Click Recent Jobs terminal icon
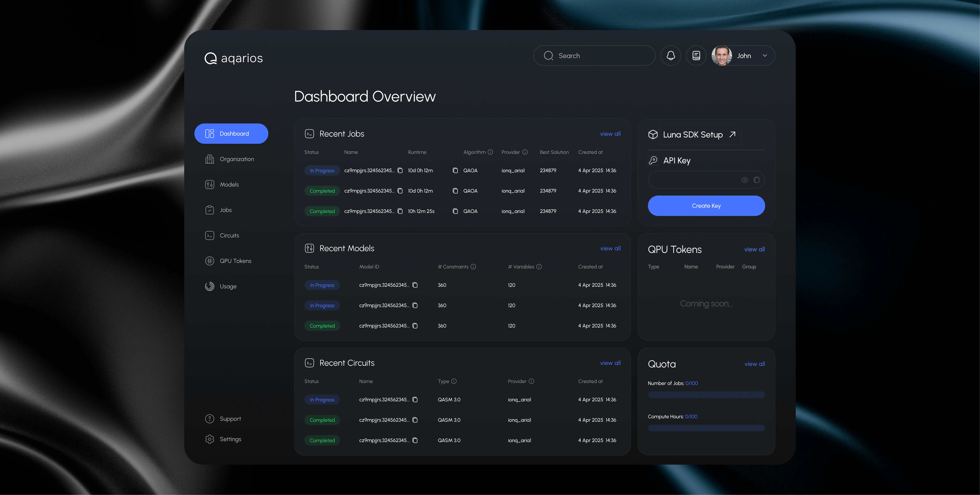The height and width of the screenshot is (495, 980). tap(309, 134)
